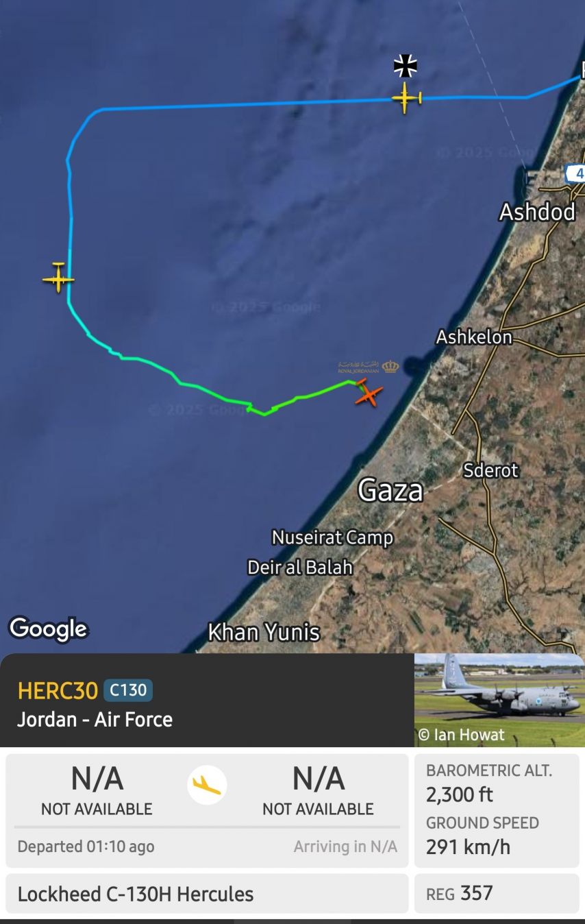The height and width of the screenshot is (924, 585).
Task: Tap the Gaza city label
Action: coord(390,490)
